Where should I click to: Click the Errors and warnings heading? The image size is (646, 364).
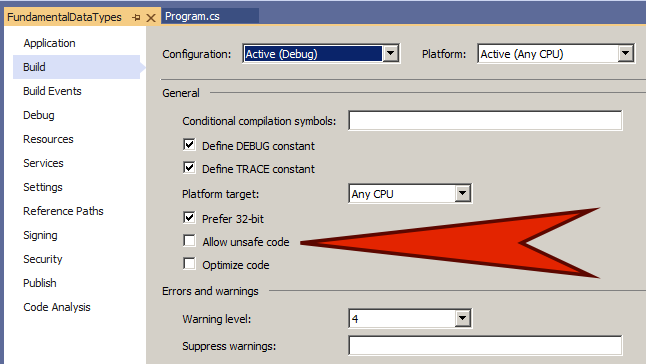click(x=210, y=291)
